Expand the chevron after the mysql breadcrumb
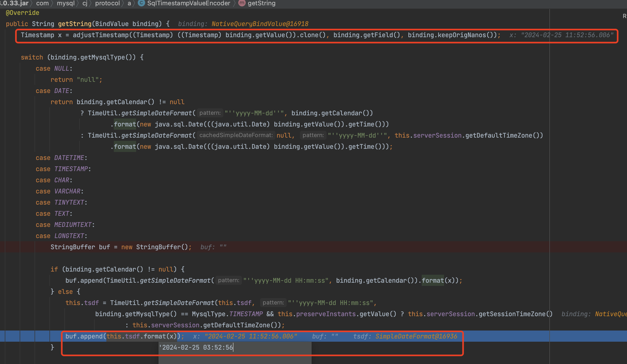 coord(77,3)
